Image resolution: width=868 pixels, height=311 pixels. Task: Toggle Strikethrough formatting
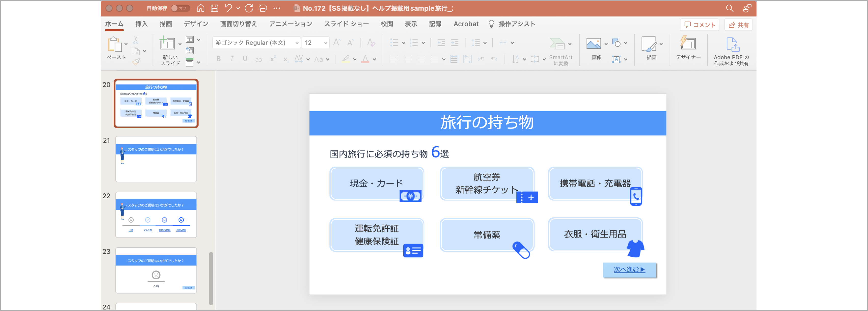click(x=258, y=59)
